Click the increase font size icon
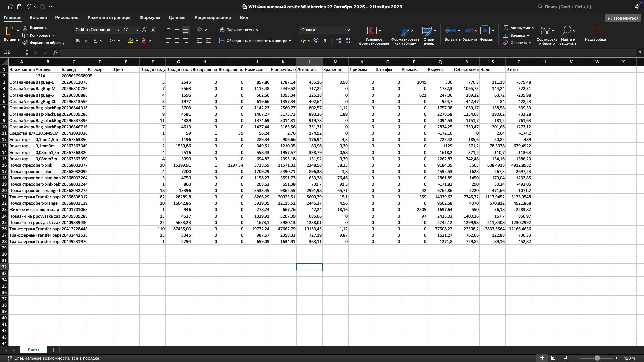 tap(145, 30)
